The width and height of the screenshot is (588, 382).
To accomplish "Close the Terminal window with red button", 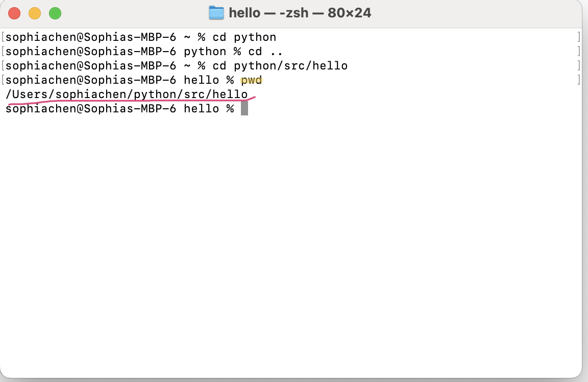I will point(14,13).
